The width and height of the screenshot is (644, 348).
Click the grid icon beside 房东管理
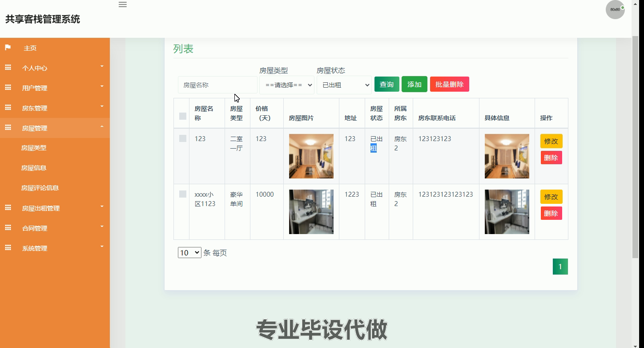(8, 108)
